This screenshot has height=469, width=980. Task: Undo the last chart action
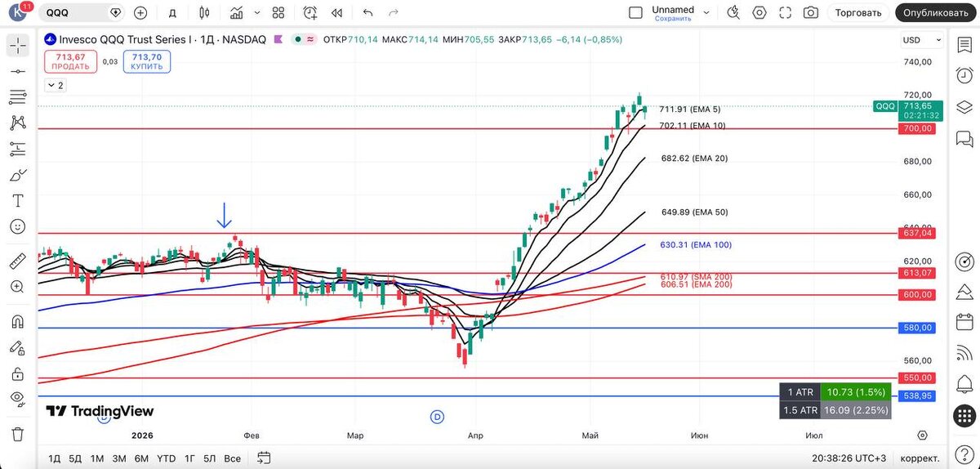click(367, 12)
